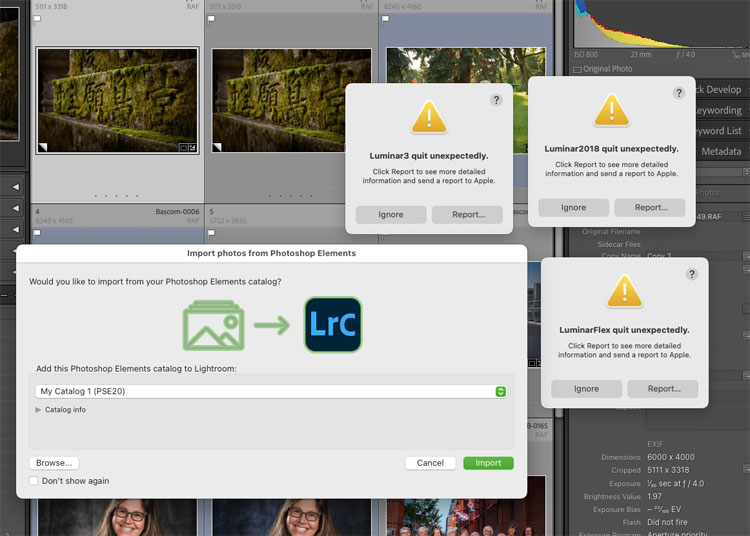
Task: Click the Luminar2018 warning triangle icon
Action: [612, 110]
